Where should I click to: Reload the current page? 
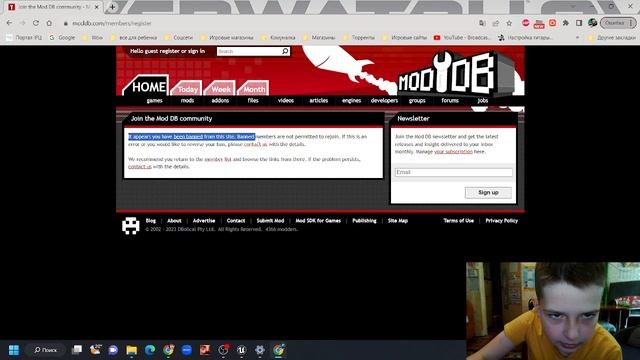coord(36,23)
